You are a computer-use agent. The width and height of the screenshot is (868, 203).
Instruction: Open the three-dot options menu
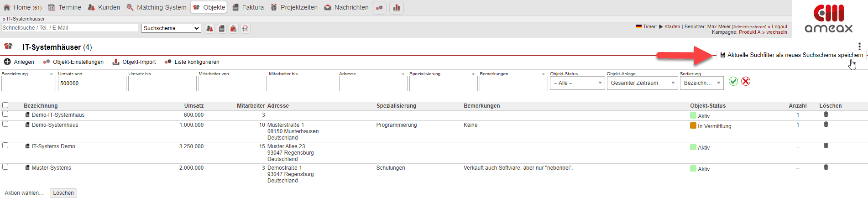(x=859, y=46)
